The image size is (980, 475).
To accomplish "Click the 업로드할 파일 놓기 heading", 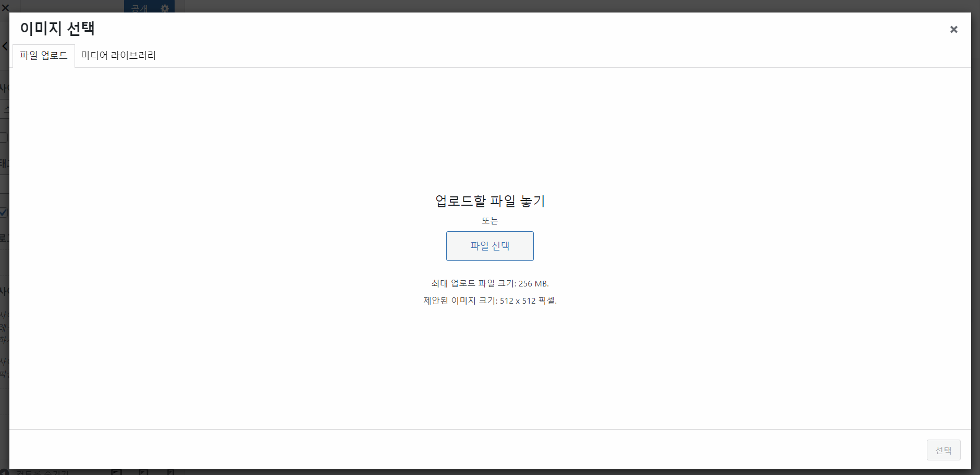I will click(x=490, y=201).
